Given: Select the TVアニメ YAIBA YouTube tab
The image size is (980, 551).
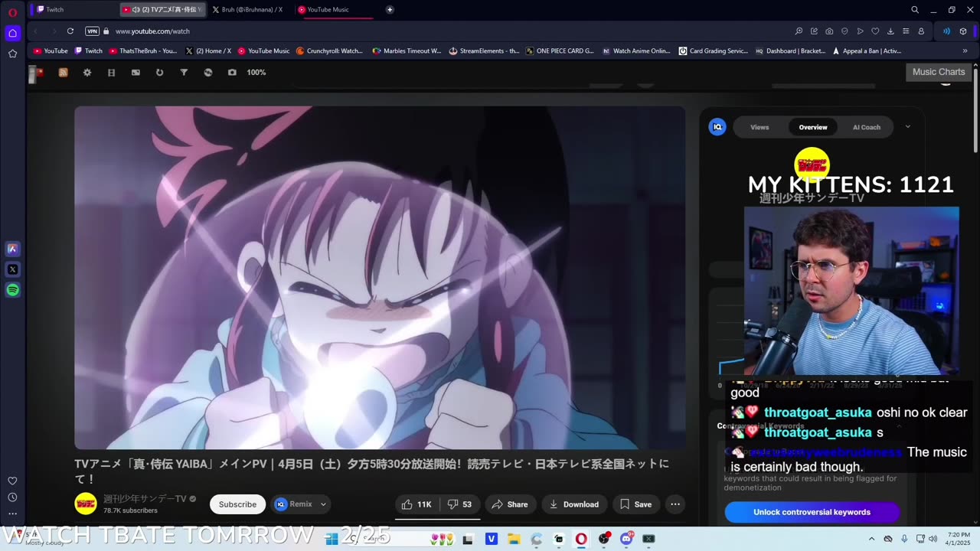Looking at the screenshot, I should pos(163,10).
